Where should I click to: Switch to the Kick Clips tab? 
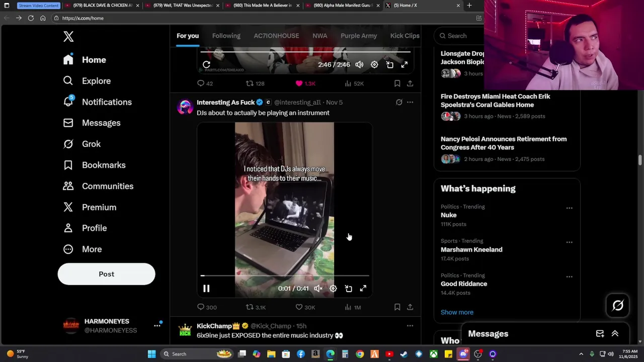tap(405, 36)
